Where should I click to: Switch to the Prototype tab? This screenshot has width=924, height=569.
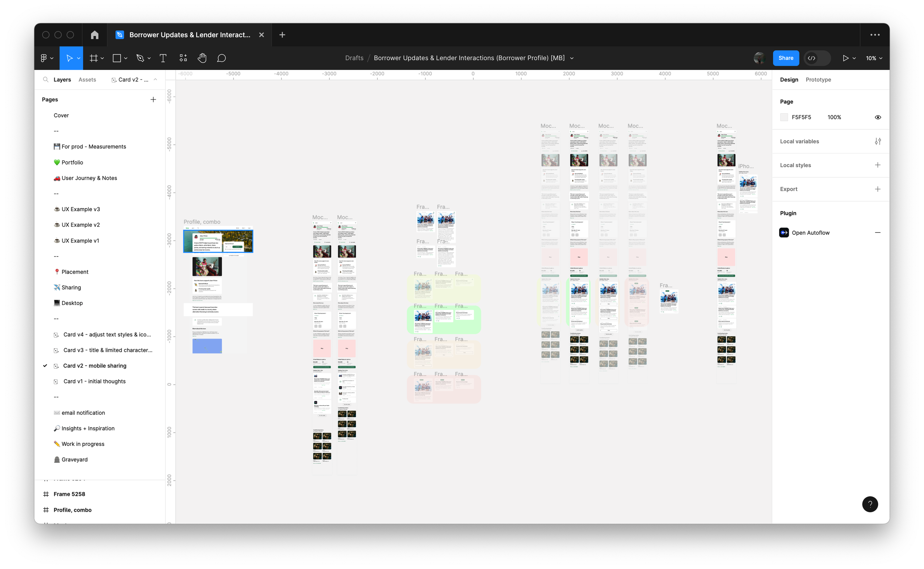(818, 79)
